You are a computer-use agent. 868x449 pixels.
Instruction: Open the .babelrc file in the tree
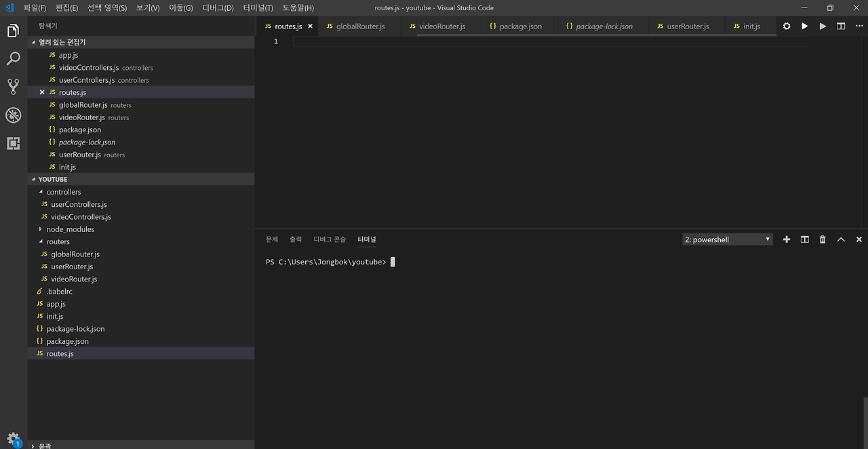(141, 291)
